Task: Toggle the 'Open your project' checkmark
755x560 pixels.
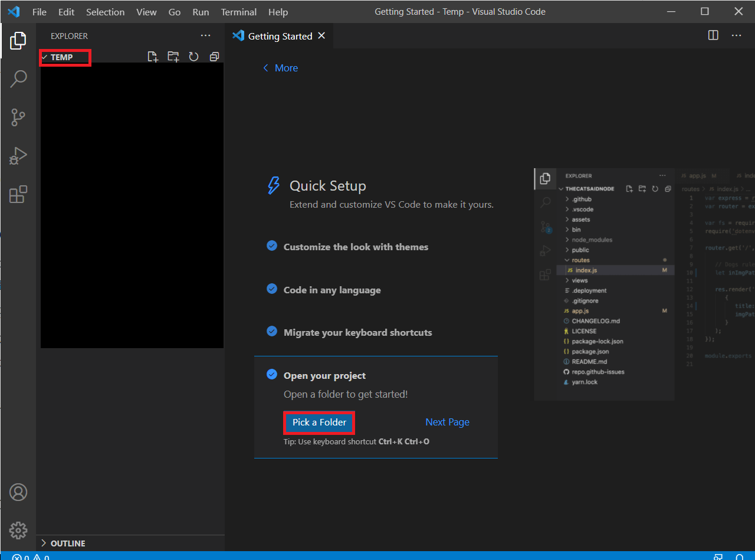Action: 272,374
